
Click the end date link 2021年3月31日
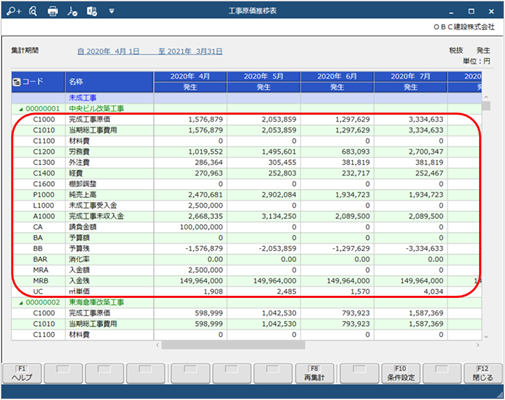(x=190, y=51)
